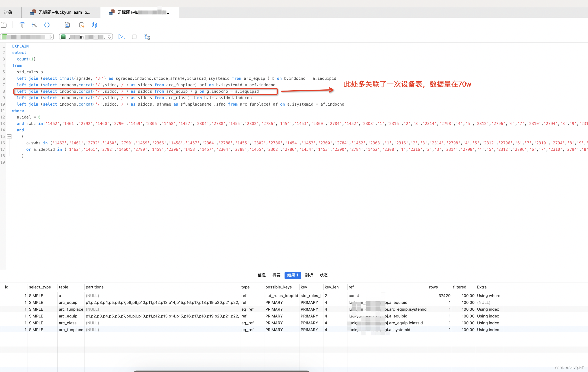
Task: Click 'std_rules a' on line 5
Action: [x=30, y=72]
